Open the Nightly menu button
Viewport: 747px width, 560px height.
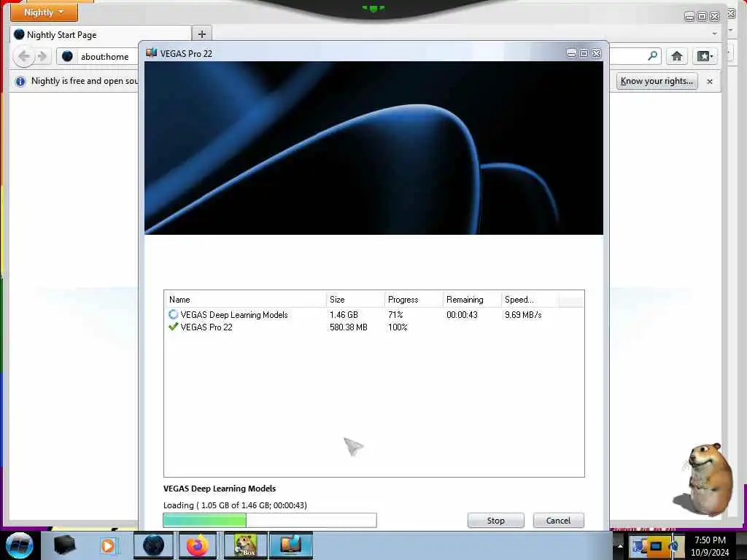point(44,12)
